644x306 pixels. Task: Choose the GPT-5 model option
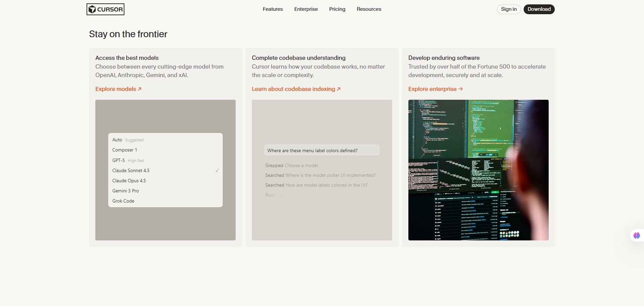pos(165,160)
